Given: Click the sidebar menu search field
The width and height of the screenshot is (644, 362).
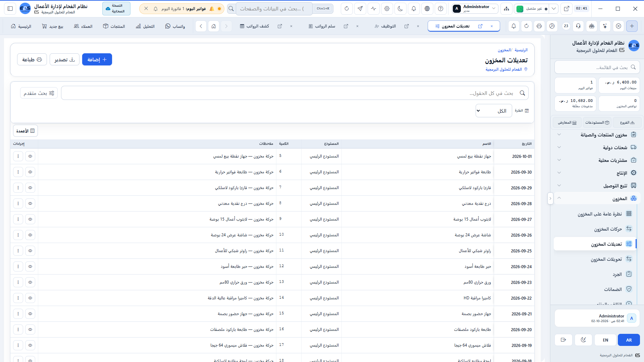Looking at the screenshot, I should click(597, 67).
